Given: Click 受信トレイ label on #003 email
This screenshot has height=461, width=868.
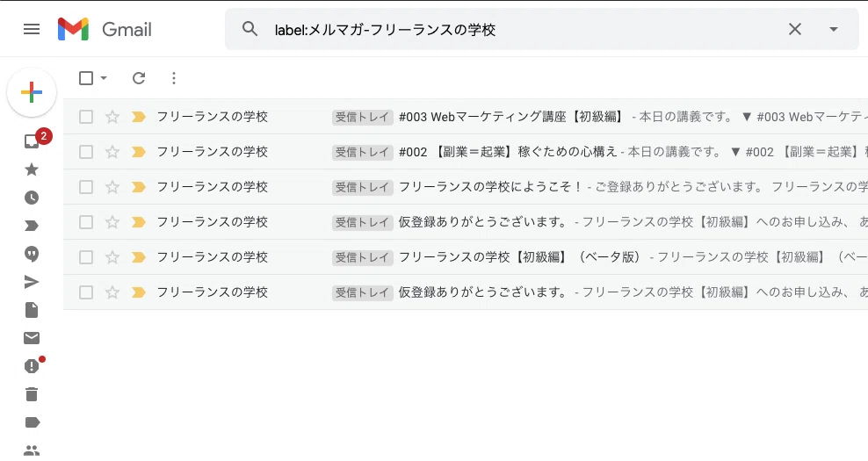Looking at the screenshot, I should (x=363, y=118).
